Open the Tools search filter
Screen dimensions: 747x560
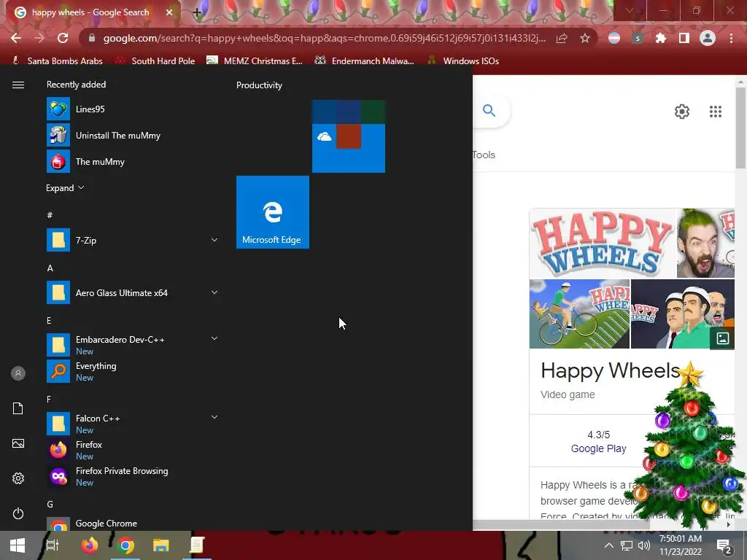pos(484,155)
